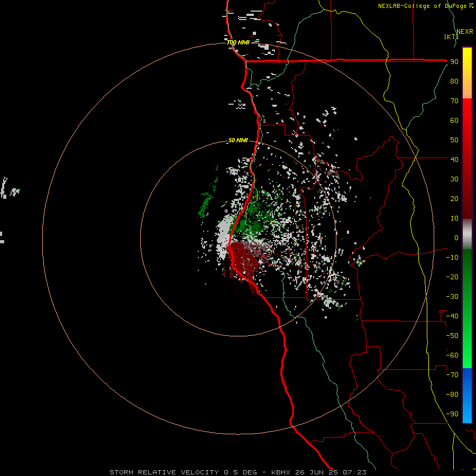
Task: Click the gray zero-velocity band of colorbar
Action: point(467,234)
